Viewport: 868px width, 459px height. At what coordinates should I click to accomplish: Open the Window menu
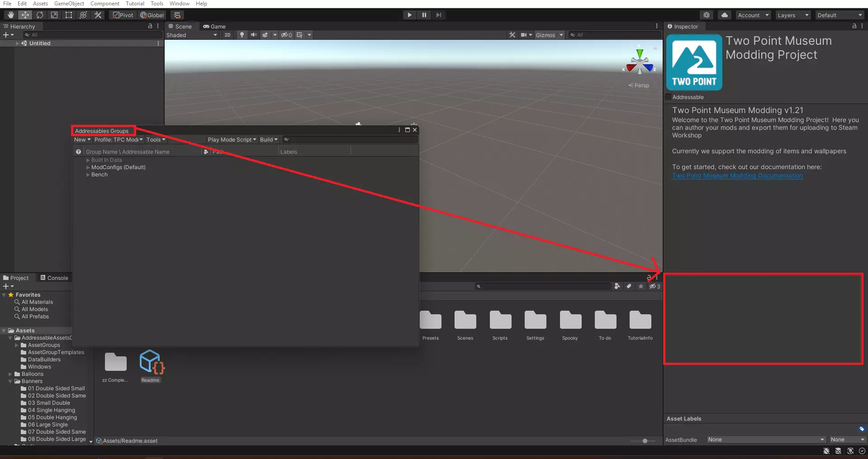(179, 4)
